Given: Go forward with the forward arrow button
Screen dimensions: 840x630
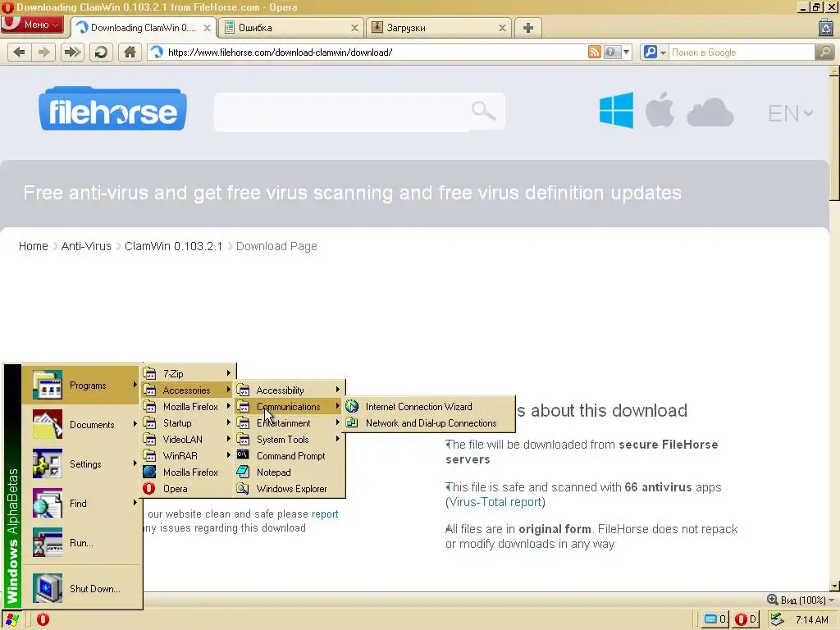Looking at the screenshot, I should 44,52.
